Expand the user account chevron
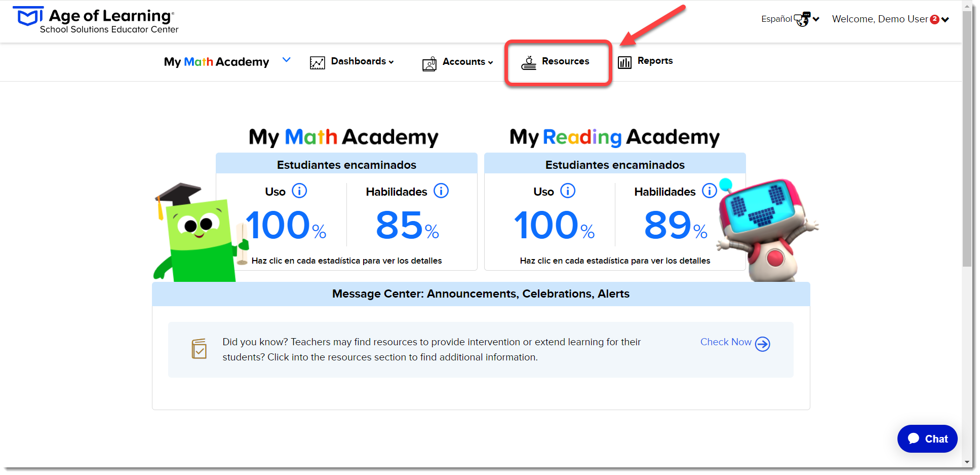The image size is (980, 475). pyautogui.click(x=945, y=20)
